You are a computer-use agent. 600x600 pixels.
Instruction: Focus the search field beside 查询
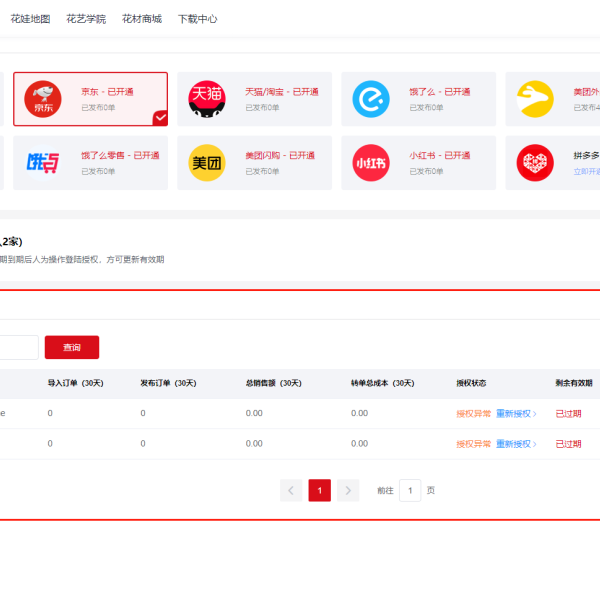click(x=18, y=347)
